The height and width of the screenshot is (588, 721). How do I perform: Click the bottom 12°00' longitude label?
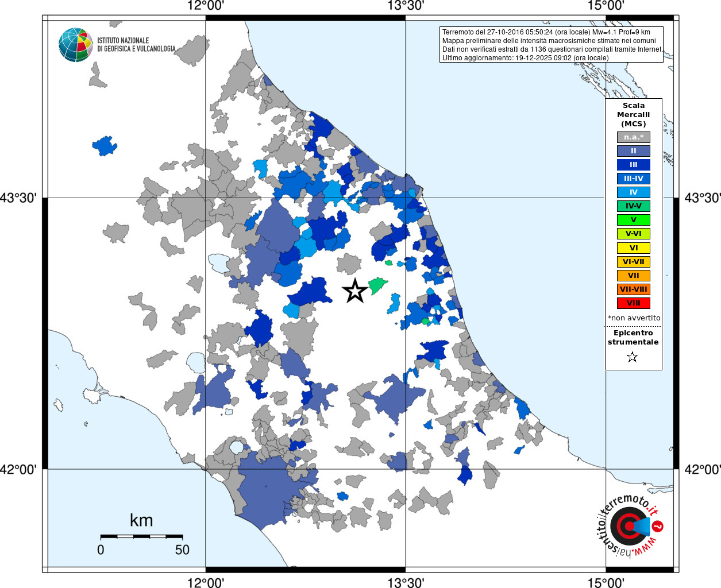pyautogui.click(x=205, y=582)
